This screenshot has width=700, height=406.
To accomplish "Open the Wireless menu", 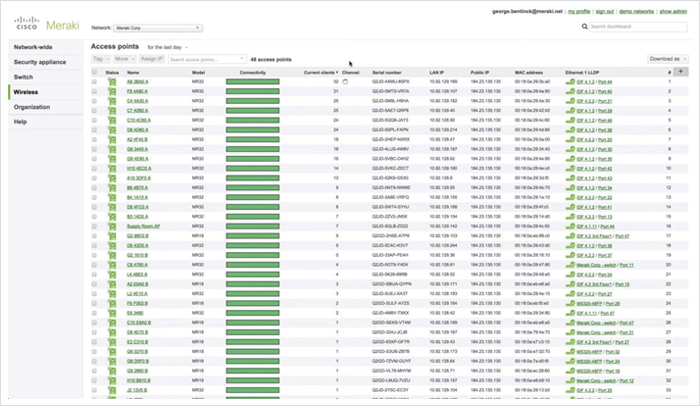I will coord(45,92).
